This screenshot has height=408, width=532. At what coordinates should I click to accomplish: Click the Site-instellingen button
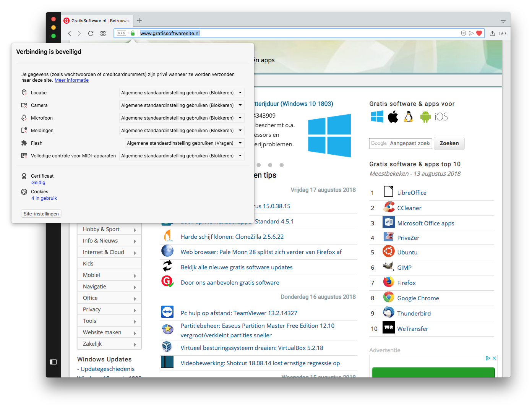pyautogui.click(x=41, y=214)
